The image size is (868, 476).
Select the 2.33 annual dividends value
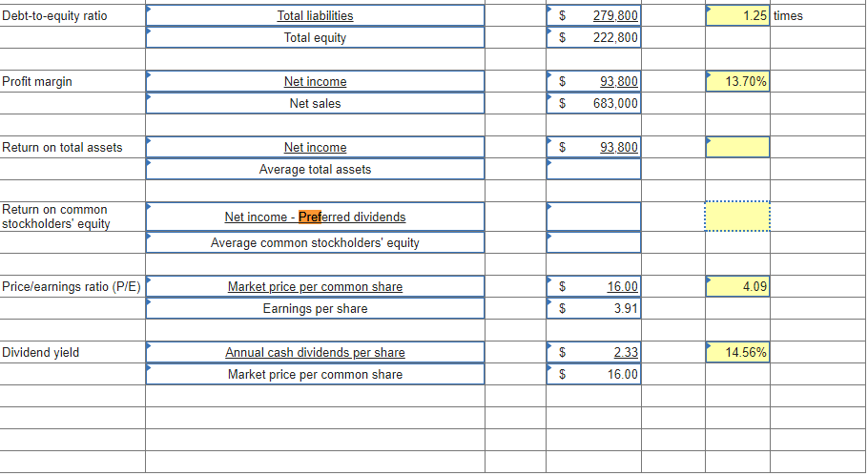coord(593,353)
